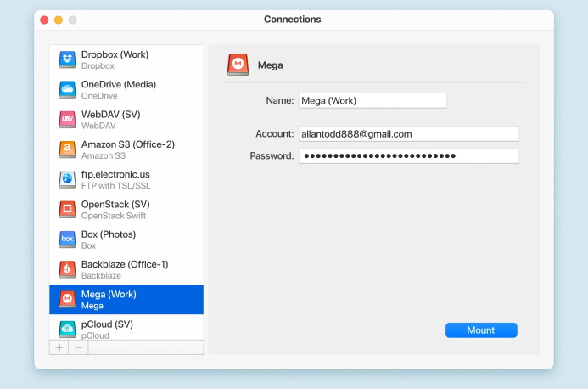Select the Mega (Work) connection label

pyautogui.click(x=109, y=295)
